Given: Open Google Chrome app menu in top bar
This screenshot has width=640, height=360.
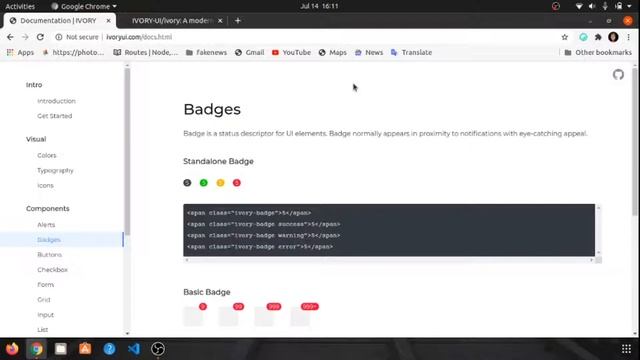Looking at the screenshot, I should tap(84, 6).
